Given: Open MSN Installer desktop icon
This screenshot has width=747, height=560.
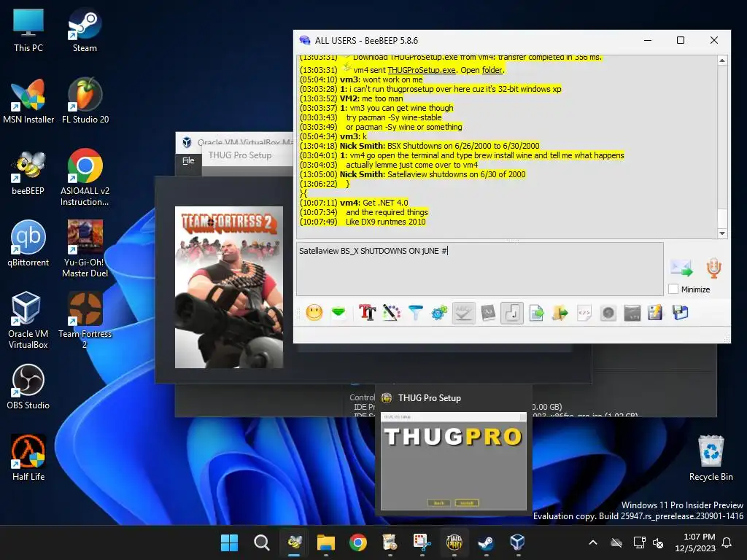Looking at the screenshot, I should pyautogui.click(x=28, y=101).
